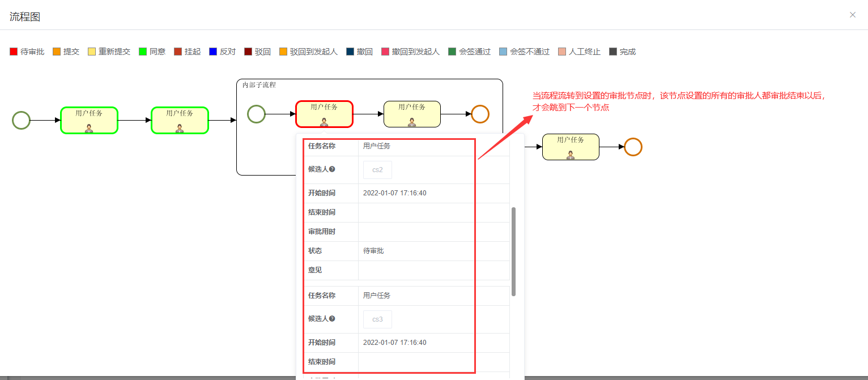The width and height of the screenshot is (868, 380).
Task: Click the 同意 legend label text
Action: pos(158,52)
